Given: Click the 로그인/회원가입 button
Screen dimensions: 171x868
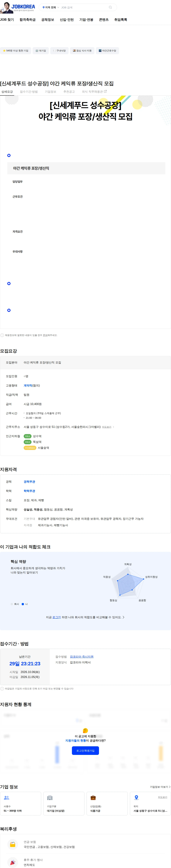Looking at the screenshot, I should (x=85, y=750).
